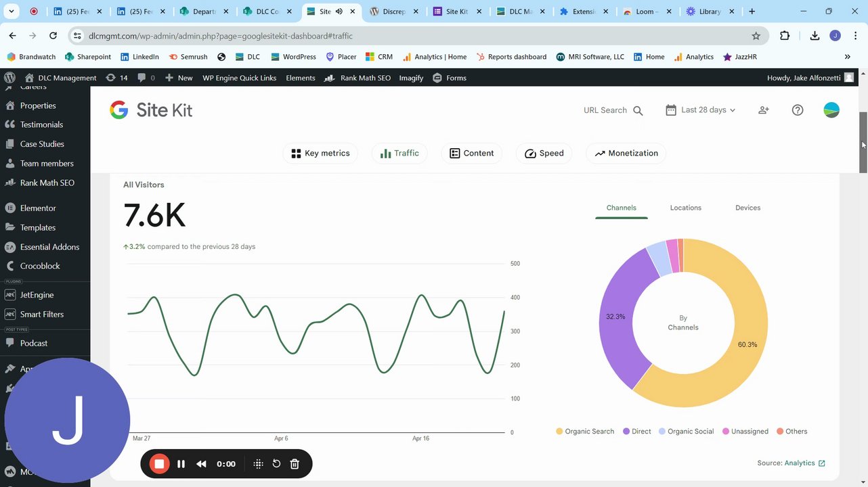Switch to the Locations tab
This screenshot has width=868, height=487.
pyautogui.click(x=685, y=208)
